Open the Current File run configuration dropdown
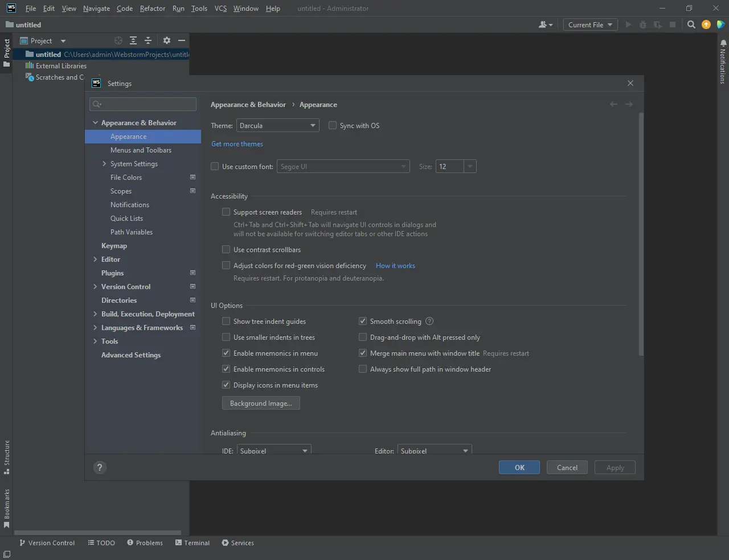Image resolution: width=729 pixels, height=560 pixels. 590,24
